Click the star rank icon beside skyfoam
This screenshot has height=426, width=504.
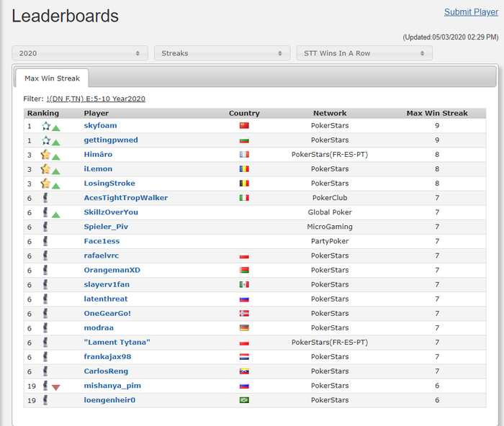pos(46,126)
